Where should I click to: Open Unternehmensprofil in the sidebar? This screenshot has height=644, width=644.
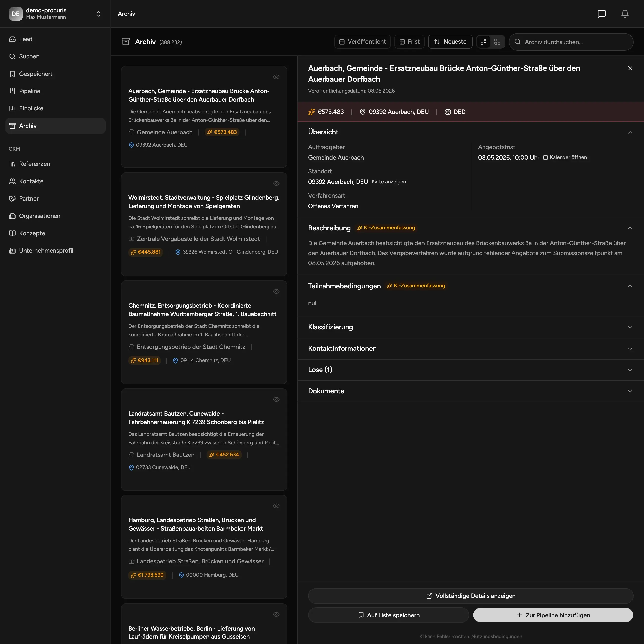(x=55, y=251)
